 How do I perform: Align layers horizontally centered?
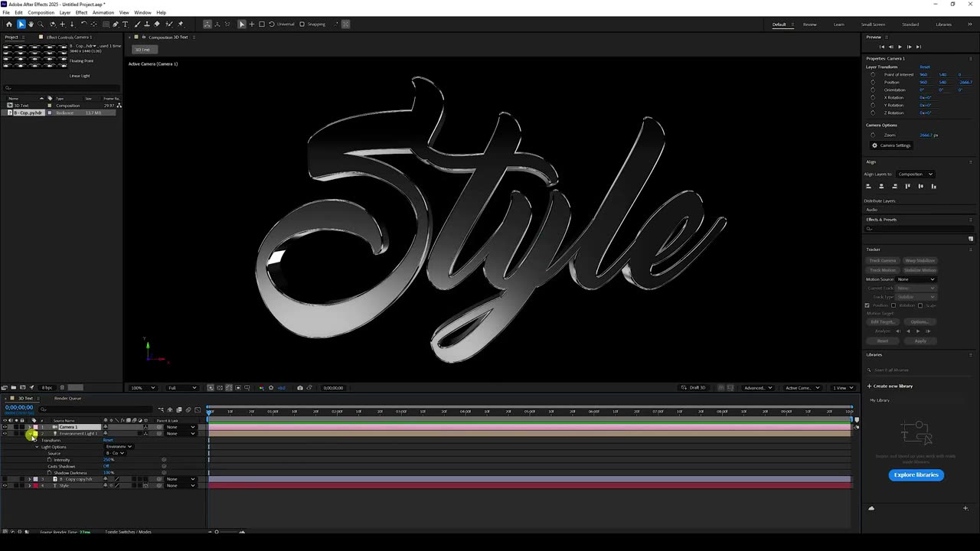click(881, 186)
